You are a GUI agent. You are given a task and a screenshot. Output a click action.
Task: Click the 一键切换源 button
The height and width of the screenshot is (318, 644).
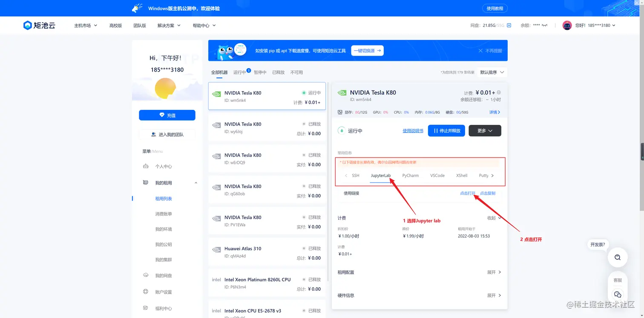[x=367, y=51]
